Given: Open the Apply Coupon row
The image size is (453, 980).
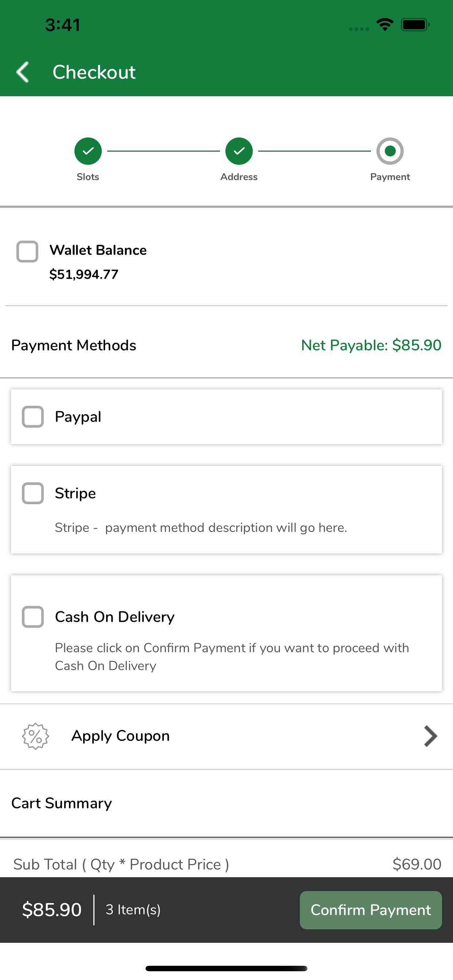Looking at the screenshot, I should click(226, 736).
